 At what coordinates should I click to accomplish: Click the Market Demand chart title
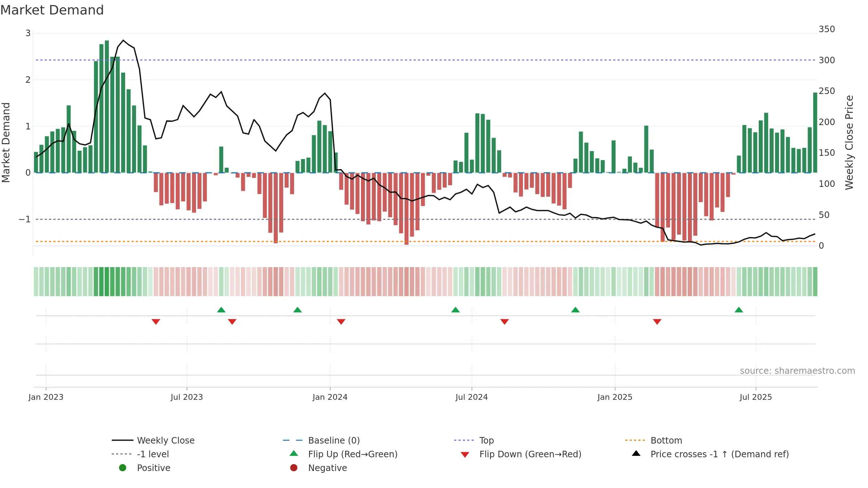tap(52, 10)
